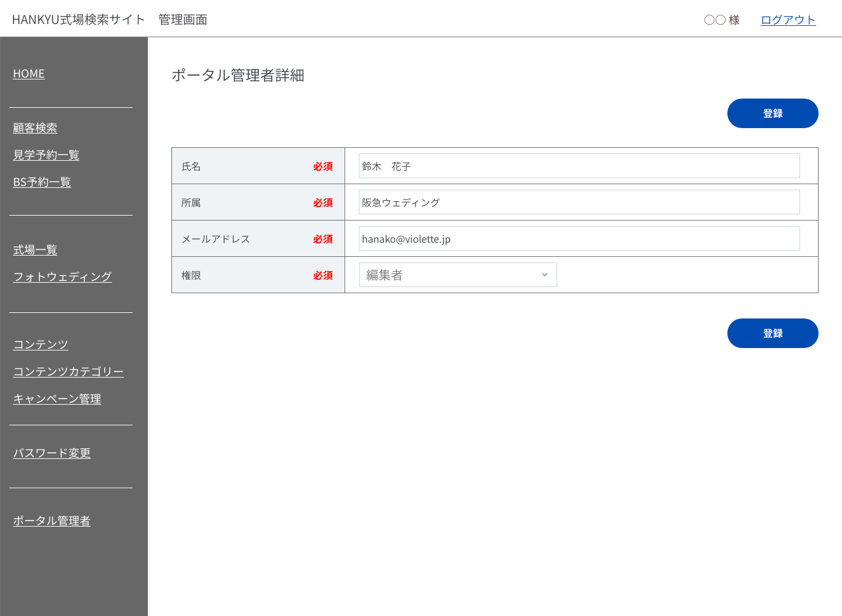Select 式場一覧 in sidebar
Image resolution: width=842 pixels, height=616 pixels.
35,250
